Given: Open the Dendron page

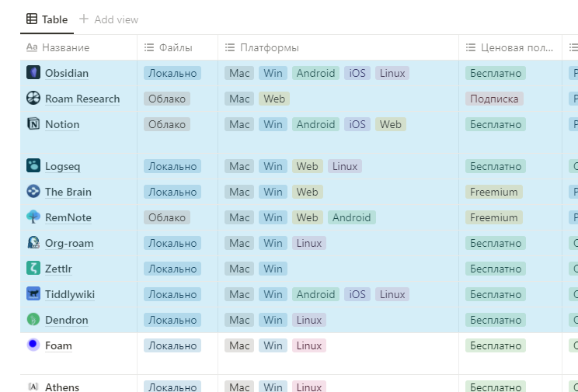Looking at the screenshot, I should coord(66,320).
